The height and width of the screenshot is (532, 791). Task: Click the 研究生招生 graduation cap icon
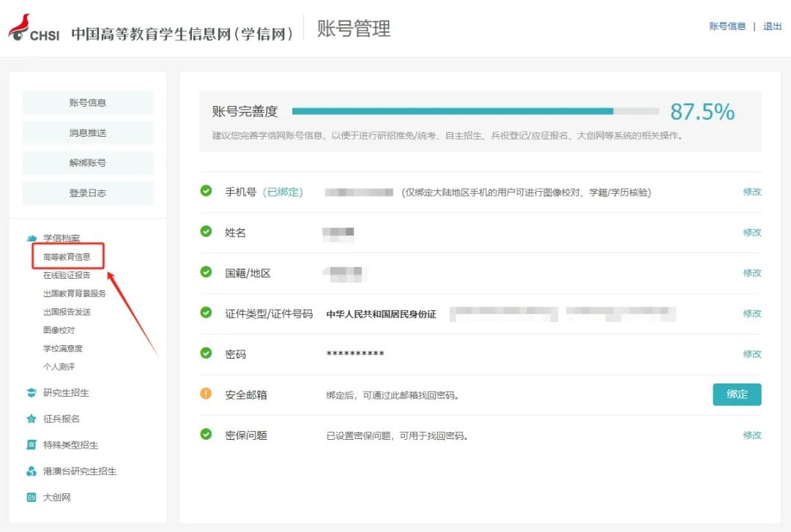click(31, 393)
